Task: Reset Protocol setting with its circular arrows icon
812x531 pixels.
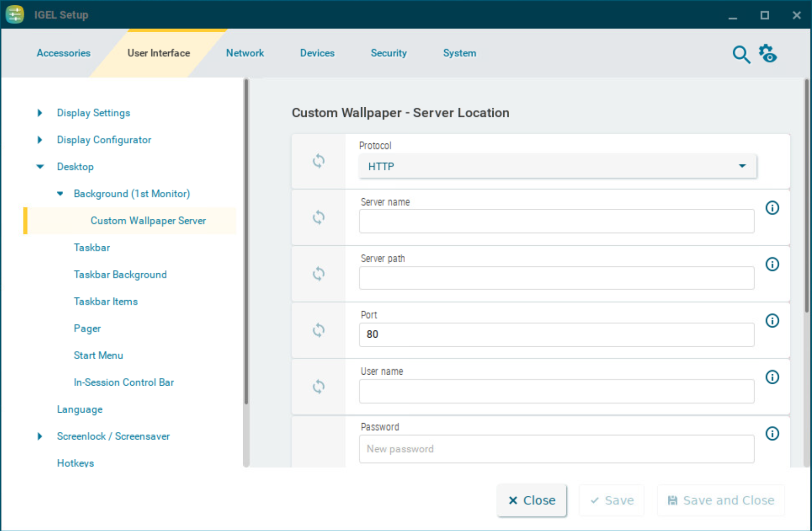Action: [x=318, y=161]
